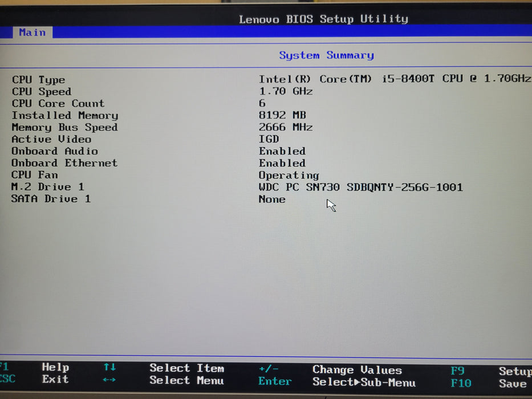Click the Change Values legend text
This screenshot has width=532, height=399.
358,370
